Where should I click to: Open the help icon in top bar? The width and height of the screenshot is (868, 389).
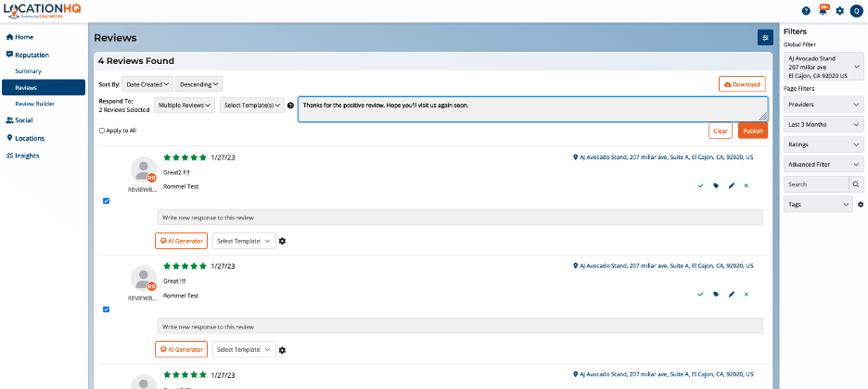[x=806, y=11]
